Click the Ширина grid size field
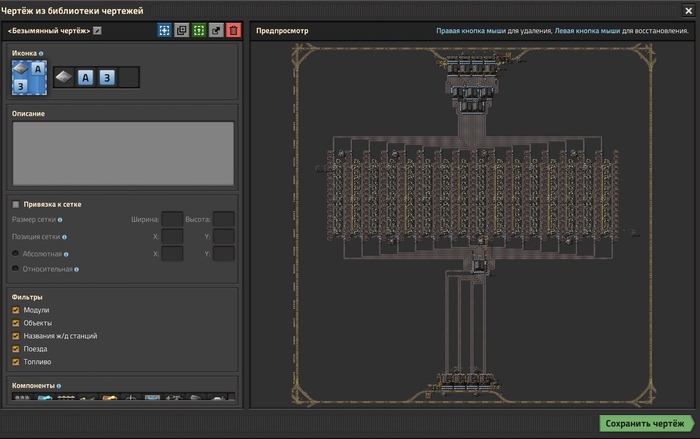 (172, 219)
